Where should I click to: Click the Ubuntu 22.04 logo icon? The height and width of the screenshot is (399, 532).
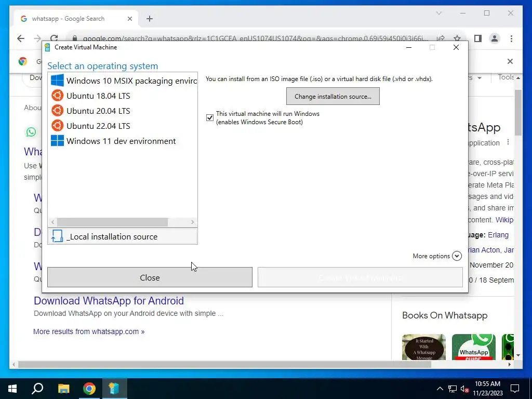(x=57, y=126)
